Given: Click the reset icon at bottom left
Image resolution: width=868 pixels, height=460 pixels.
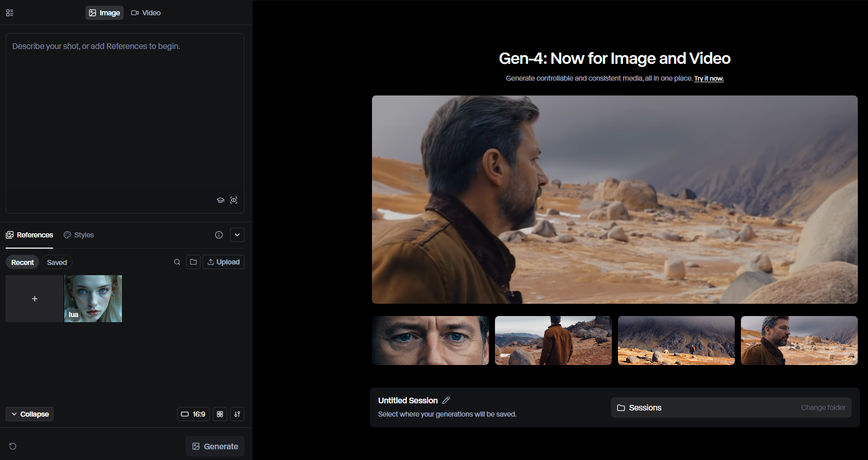Looking at the screenshot, I should (x=13, y=446).
